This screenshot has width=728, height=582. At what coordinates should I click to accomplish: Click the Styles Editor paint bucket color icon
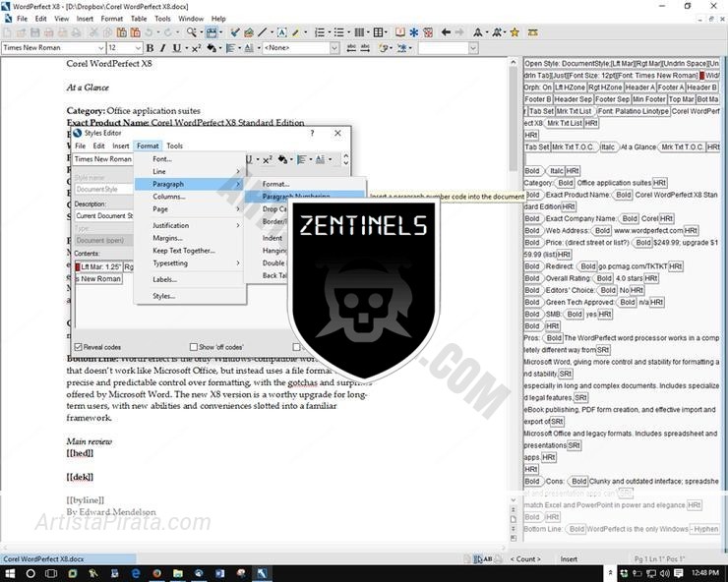(282, 159)
